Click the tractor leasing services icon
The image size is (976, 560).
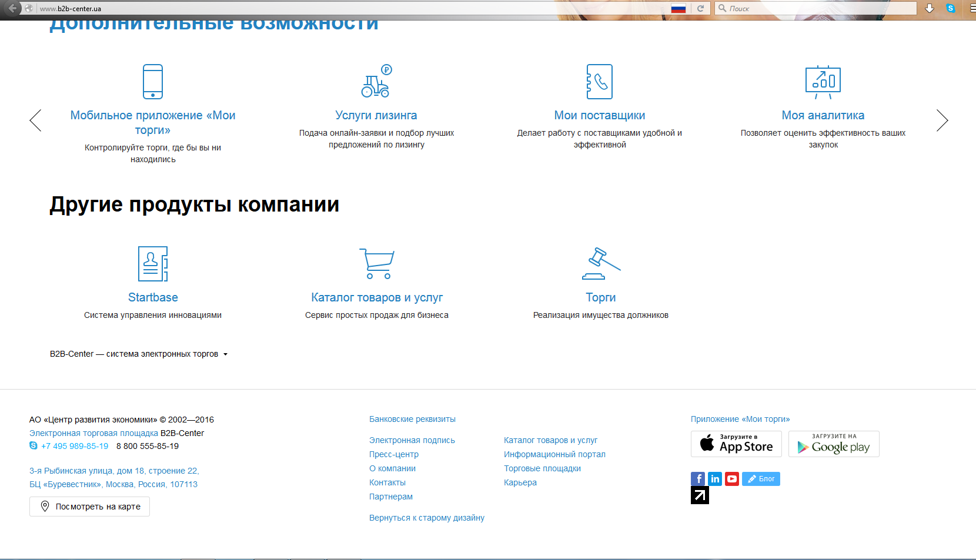[x=376, y=81]
